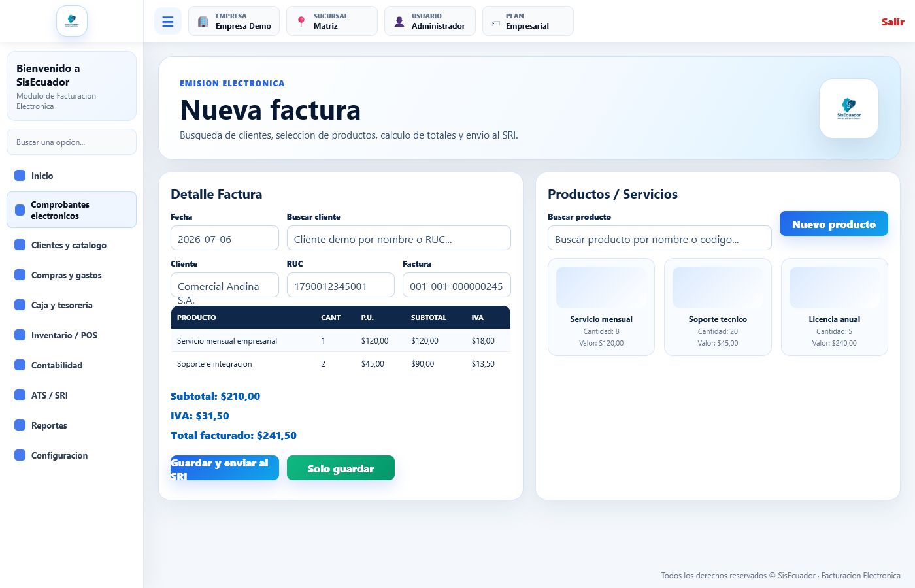The image size is (915, 588).
Task: Click the Fecha date field
Action: coord(225,238)
